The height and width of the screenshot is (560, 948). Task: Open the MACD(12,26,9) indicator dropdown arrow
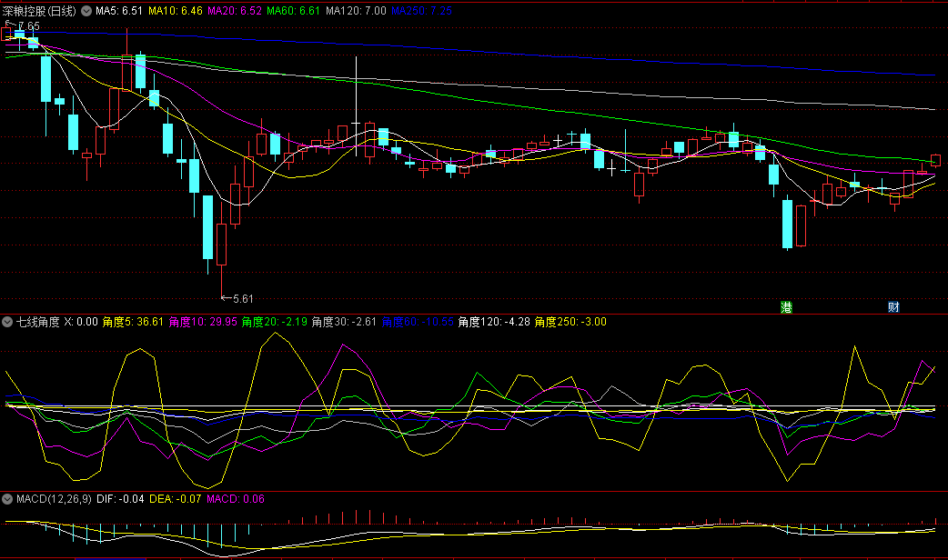(x=7, y=499)
